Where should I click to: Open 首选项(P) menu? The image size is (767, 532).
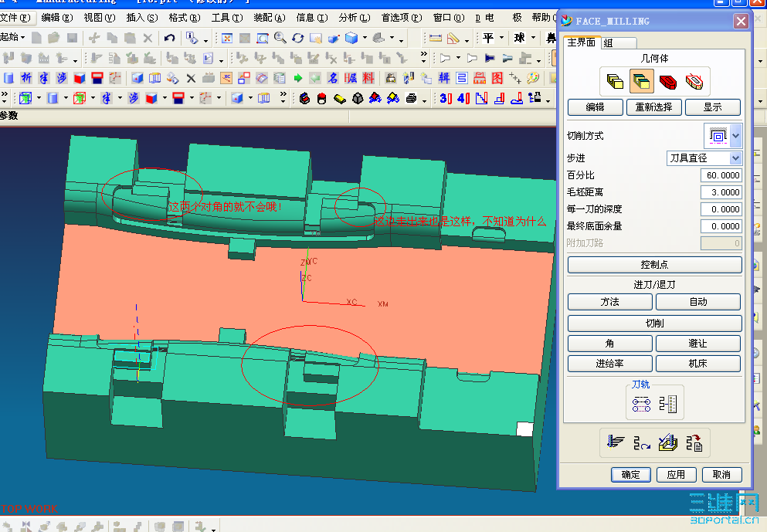tap(402, 18)
